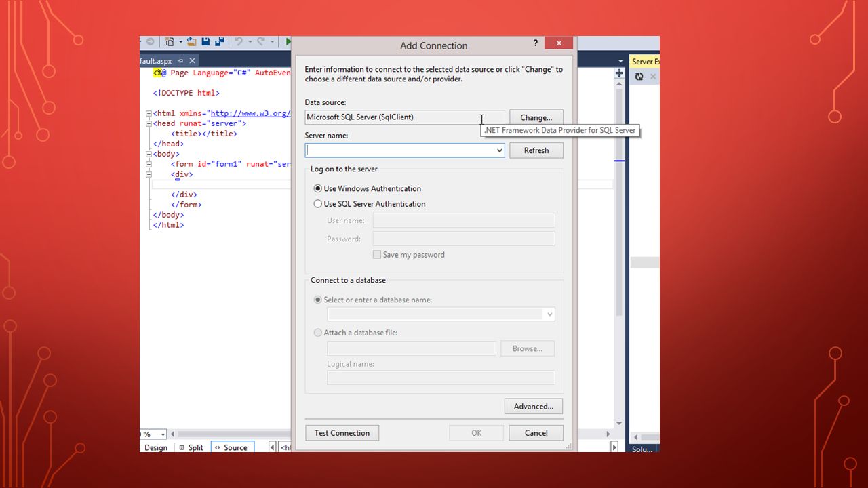
Task: Switch to Design view tab
Action: coord(155,447)
